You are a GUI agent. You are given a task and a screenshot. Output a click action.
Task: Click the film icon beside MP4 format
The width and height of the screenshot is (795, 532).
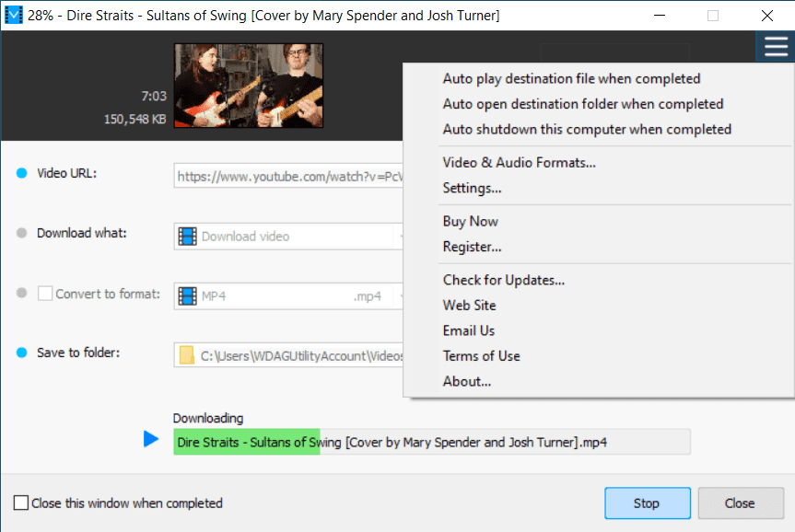187,295
